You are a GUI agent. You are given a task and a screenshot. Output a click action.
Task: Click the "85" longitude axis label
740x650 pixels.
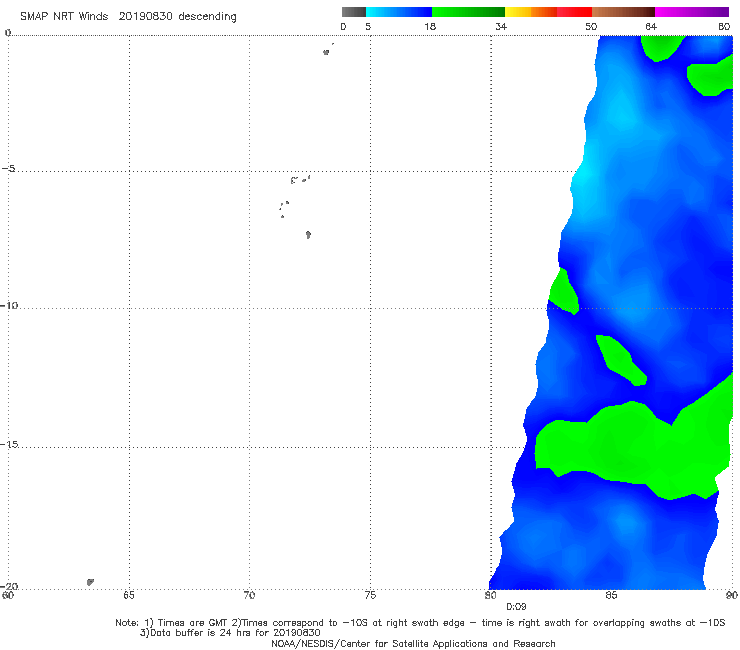(611, 595)
